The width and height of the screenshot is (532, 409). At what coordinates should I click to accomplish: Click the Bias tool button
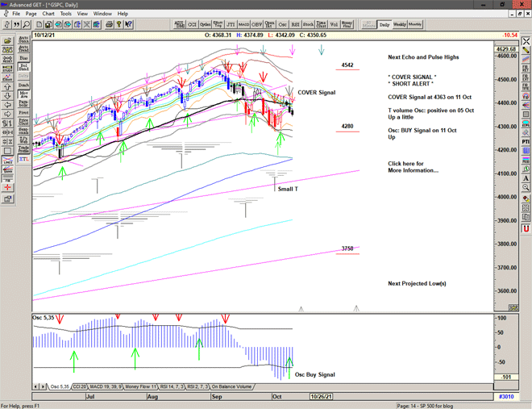pyautogui.click(x=23, y=59)
